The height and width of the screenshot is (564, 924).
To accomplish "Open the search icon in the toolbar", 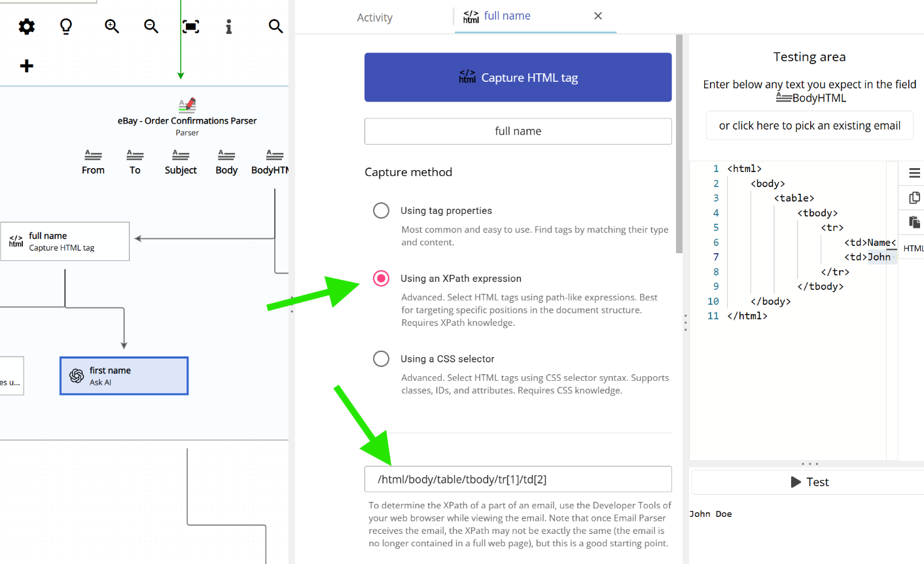I will pos(275,26).
